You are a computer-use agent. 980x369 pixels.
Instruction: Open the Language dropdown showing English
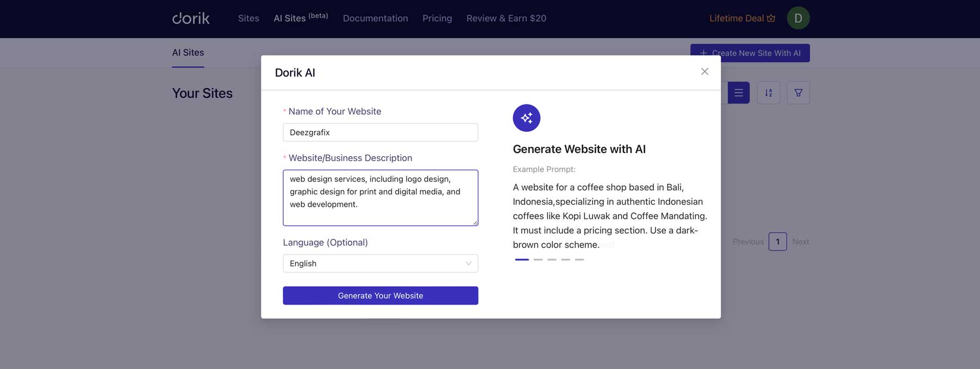pyautogui.click(x=381, y=263)
